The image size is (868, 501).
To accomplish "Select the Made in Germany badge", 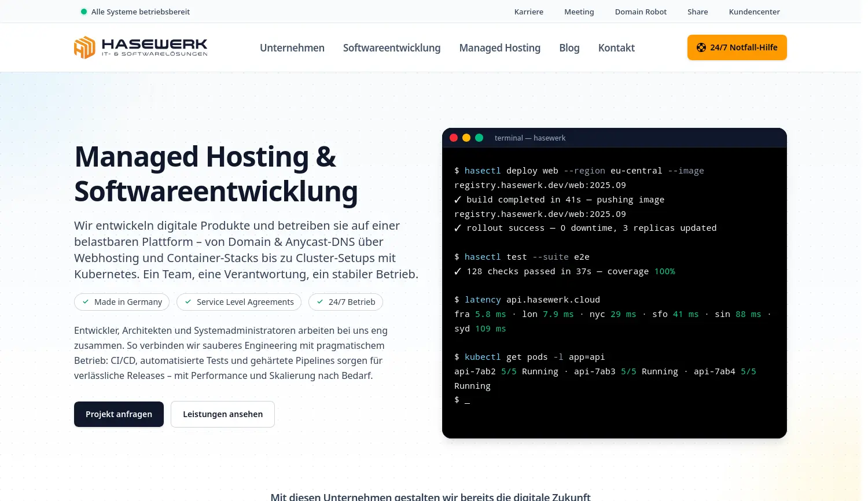I will click(122, 301).
